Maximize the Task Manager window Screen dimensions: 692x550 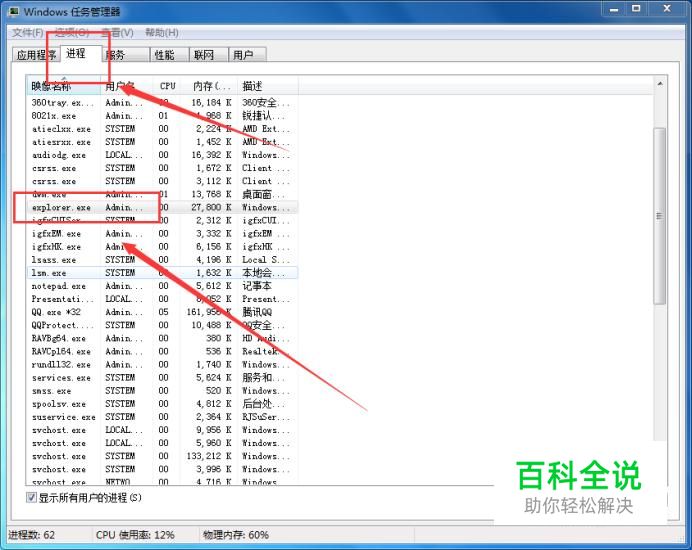point(636,9)
